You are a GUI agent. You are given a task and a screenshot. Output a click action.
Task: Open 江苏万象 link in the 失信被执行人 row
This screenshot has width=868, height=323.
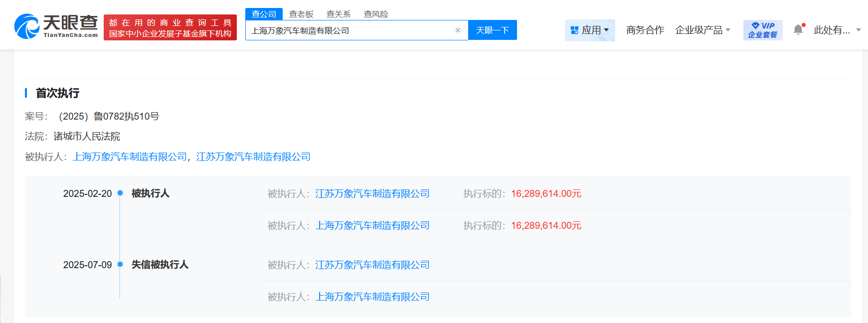pyautogui.click(x=372, y=265)
